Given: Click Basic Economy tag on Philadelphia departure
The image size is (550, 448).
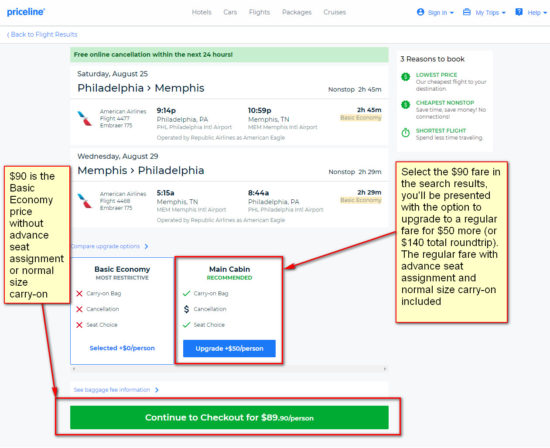Looking at the screenshot, I should pos(361,118).
